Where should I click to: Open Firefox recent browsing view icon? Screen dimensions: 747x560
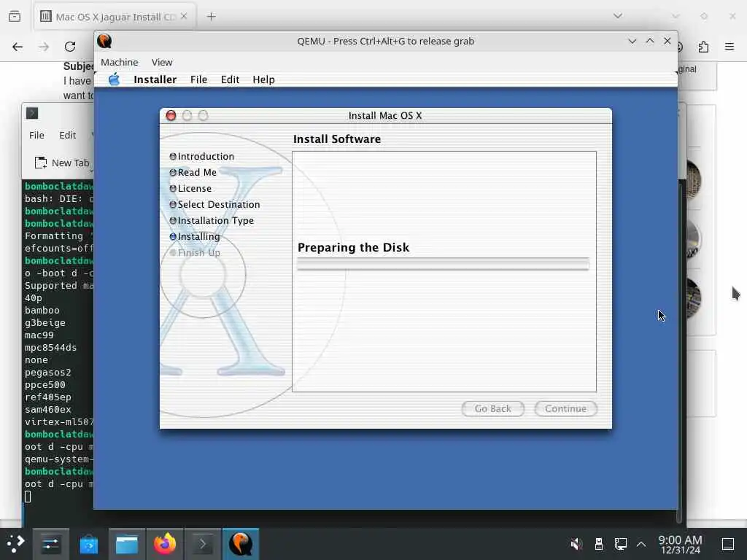click(x=15, y=17)
